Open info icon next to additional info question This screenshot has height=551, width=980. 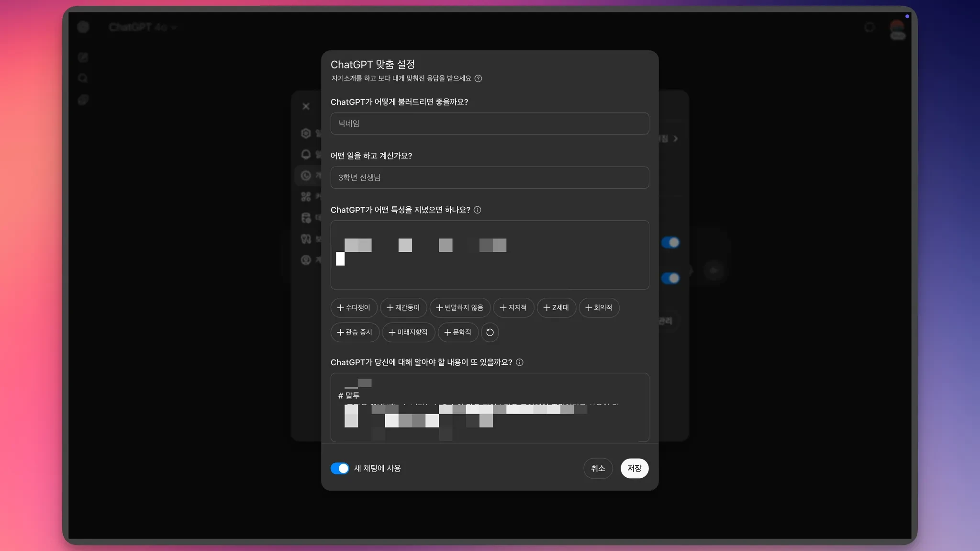pyautogui.click(x=520, y=362)
